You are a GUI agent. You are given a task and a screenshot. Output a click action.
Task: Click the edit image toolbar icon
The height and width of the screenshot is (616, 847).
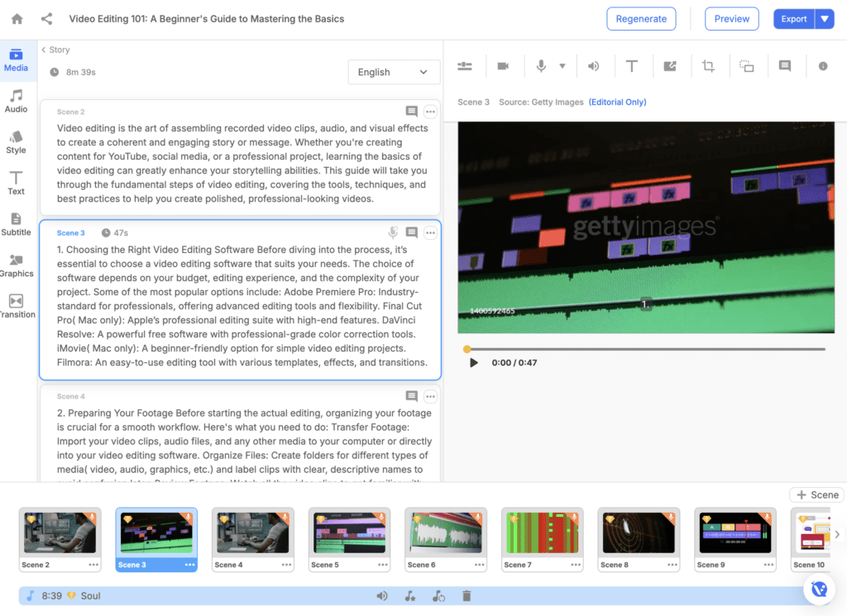coord(670,66)
